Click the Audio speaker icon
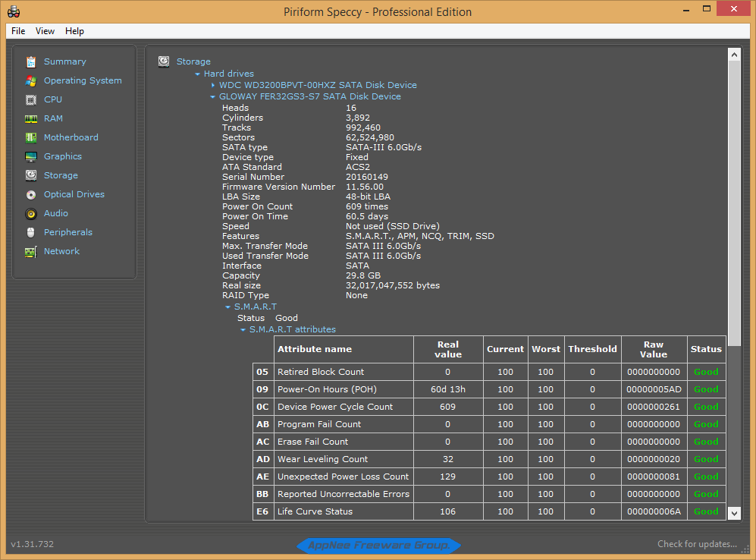This screenshot has height=560, width=756. (x=31, y=214)
